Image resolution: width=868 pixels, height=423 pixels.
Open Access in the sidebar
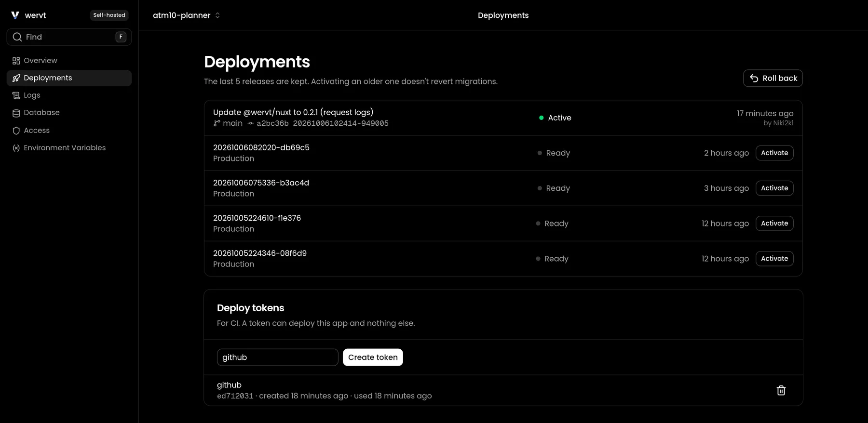[69, 131]
